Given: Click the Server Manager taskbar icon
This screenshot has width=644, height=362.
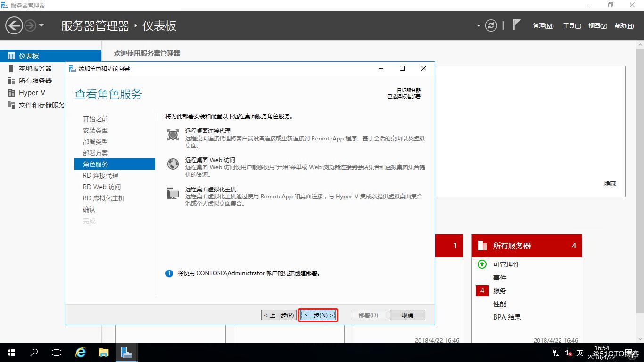Looking at the screenshot, I should (x=127, y=353).
